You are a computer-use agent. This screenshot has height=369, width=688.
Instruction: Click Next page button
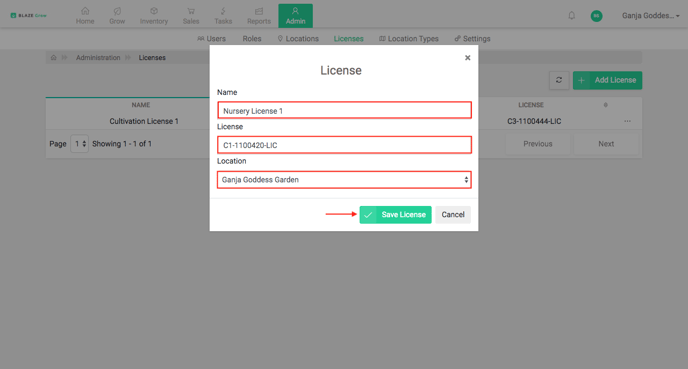coord(606,144)
